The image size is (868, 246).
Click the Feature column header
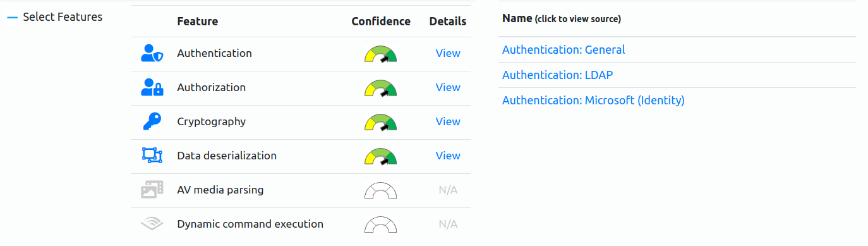pos(198,22)
